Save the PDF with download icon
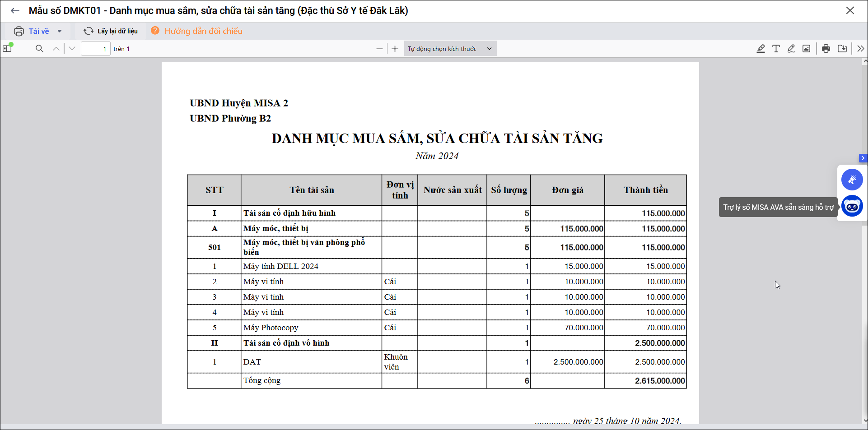 click(842, 49)
